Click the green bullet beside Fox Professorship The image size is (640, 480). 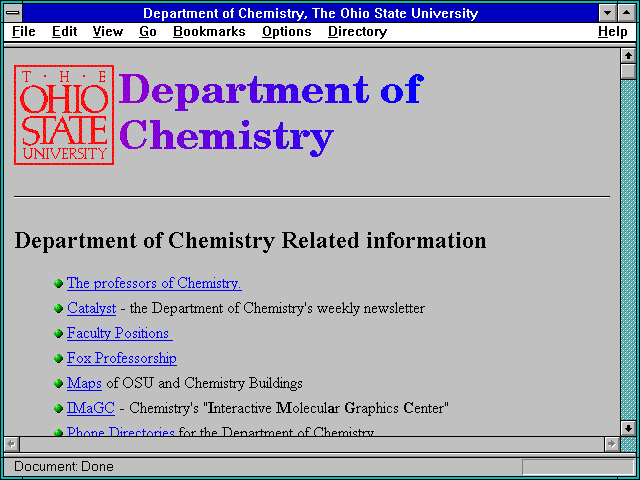pos(58,359)
